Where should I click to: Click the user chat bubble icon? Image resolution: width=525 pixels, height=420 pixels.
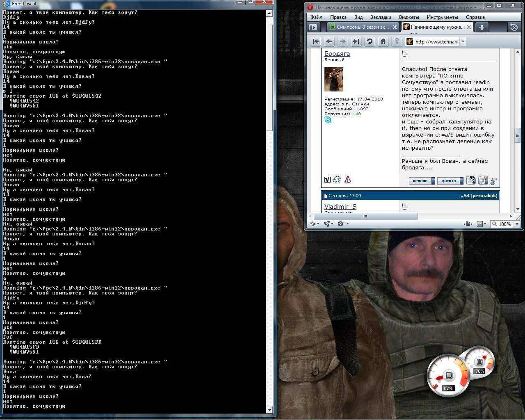pos(493,180)
